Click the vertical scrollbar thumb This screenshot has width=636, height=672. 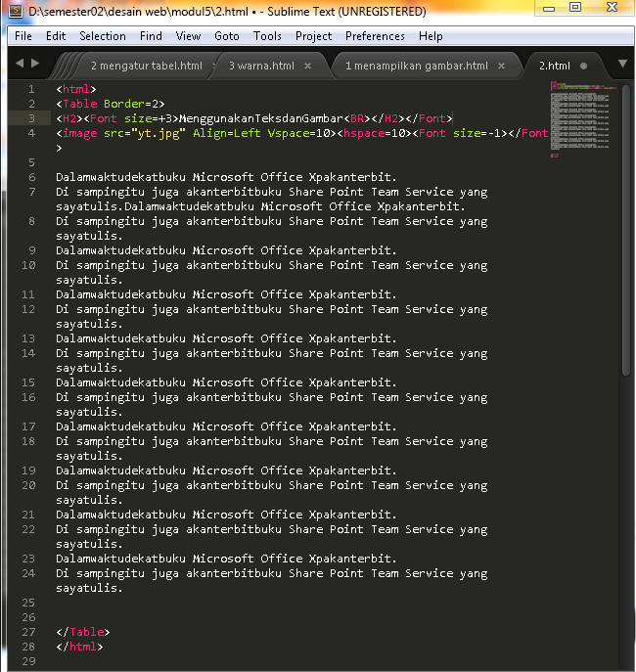[x=626, y=231]
